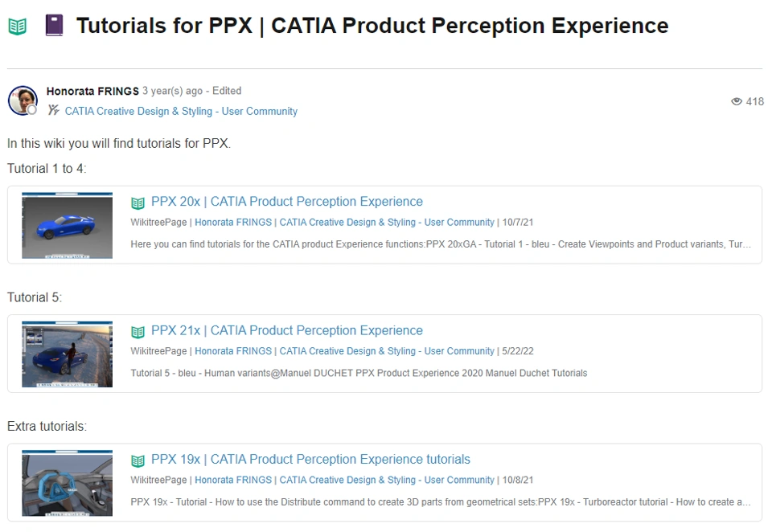
Task: Click the green wiki book icon in title
Action: pos(17,26)
